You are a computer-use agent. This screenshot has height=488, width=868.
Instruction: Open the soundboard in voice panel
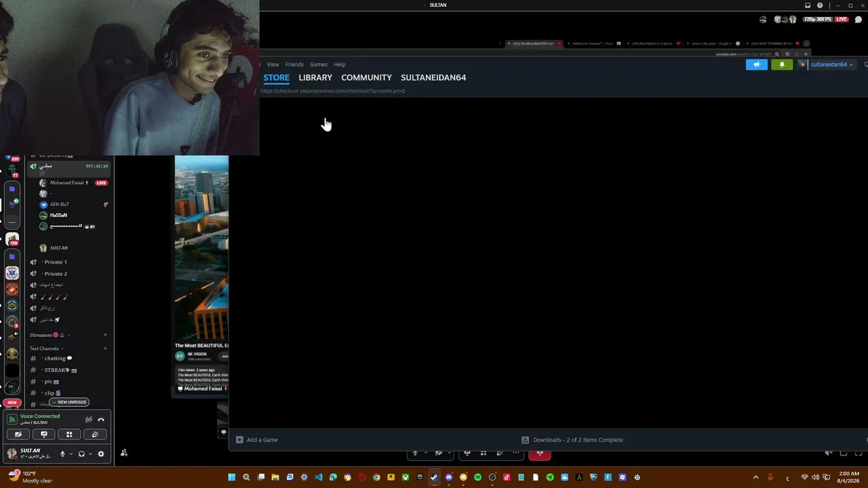point(95,434)
